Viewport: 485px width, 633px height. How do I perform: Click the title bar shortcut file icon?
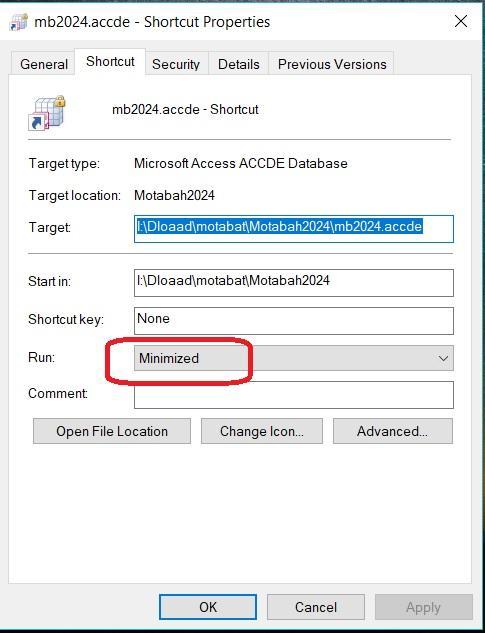click(19, 22)
